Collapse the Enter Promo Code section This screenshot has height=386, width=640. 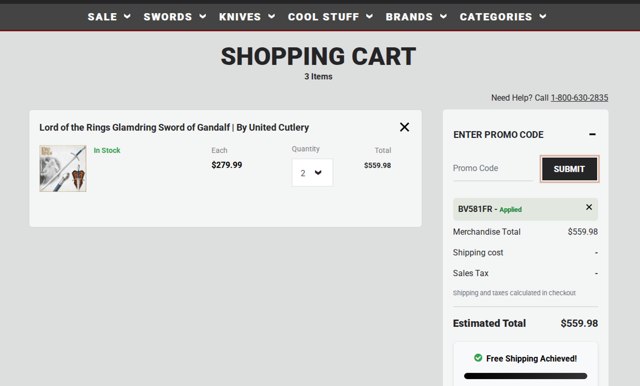pos(592,134)
